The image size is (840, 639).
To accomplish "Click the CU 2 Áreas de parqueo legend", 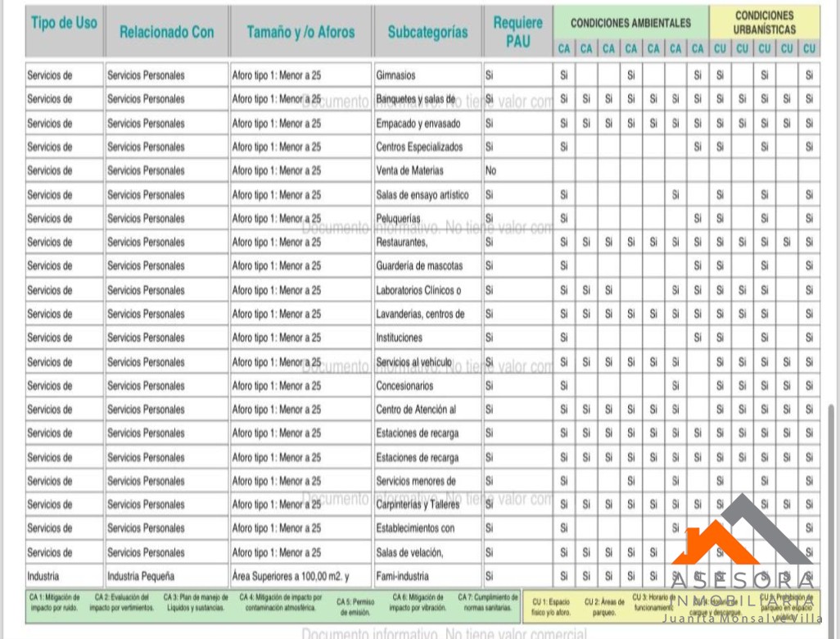I will pyautogui.click(x=604, y=607).
